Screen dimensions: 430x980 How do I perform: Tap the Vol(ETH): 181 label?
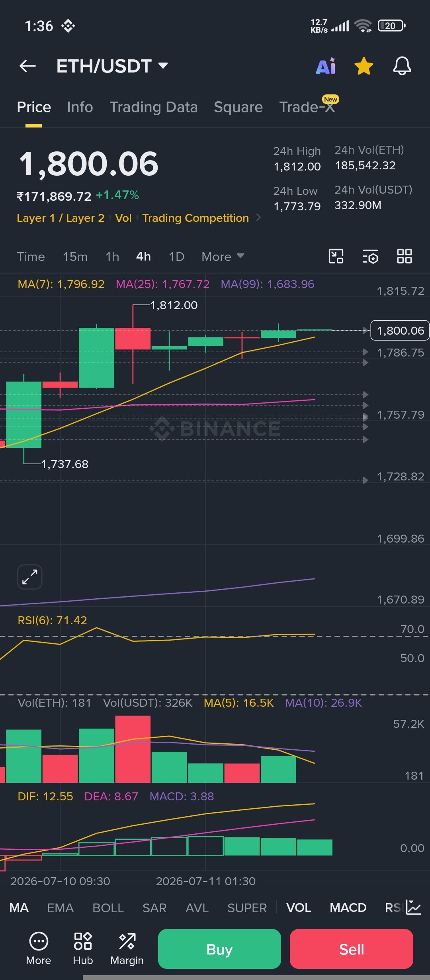click(55, 703)
